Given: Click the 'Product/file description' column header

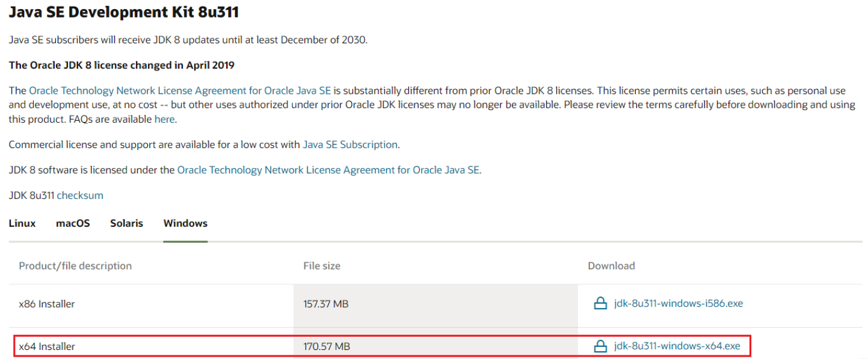Looking at the screenshot, I should point(75,266).
